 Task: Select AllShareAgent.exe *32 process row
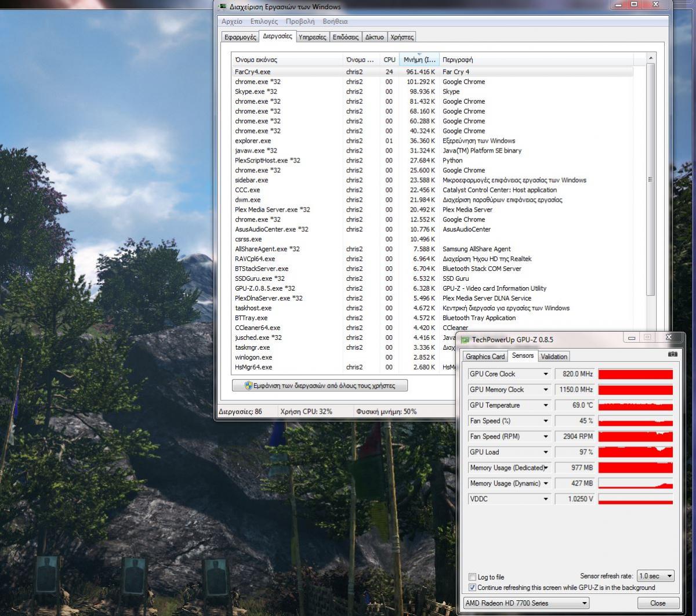coord(432,249)
